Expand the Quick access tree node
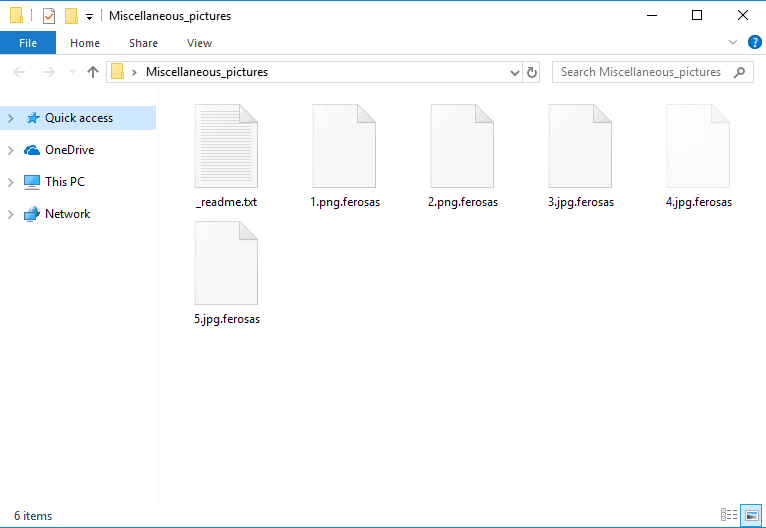Viewport: 766px width, 528px height. pos(11,118)
